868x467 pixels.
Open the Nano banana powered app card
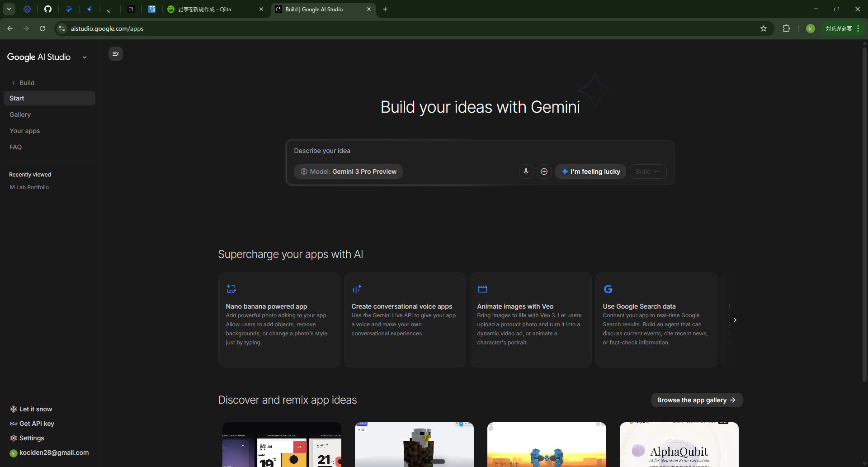pyautogui.click(x=279, y=320)
